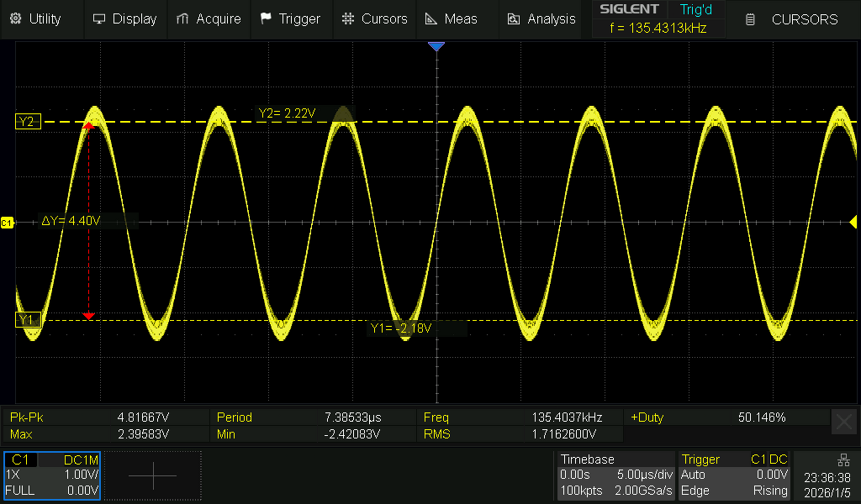Open the CURSORS side panel button
The image size is (861, 504).
point(794,20)
